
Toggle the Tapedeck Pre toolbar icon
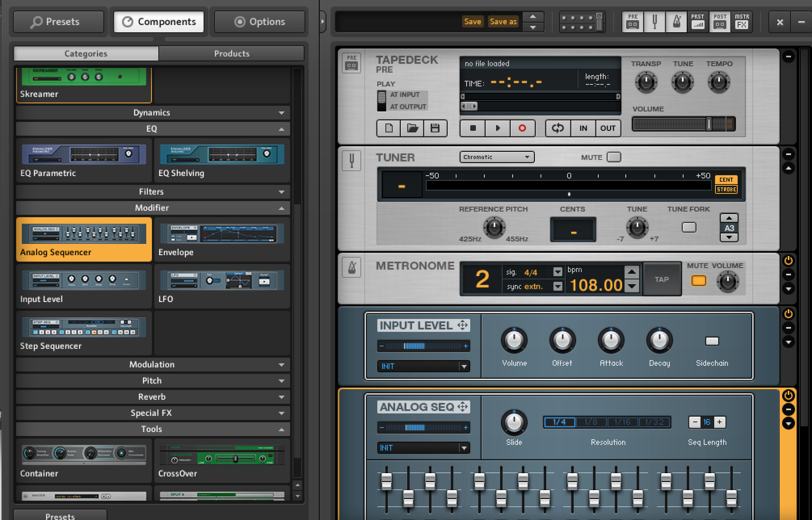coord(633,22)
